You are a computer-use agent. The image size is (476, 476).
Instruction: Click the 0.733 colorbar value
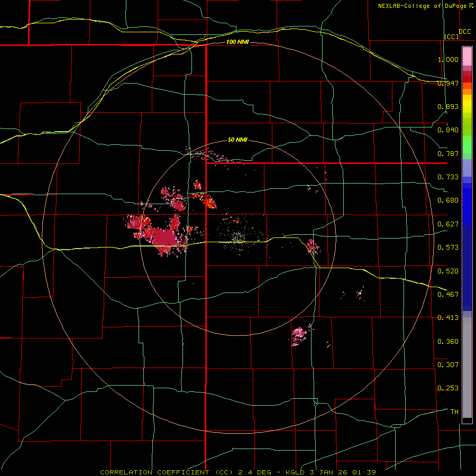coord(448,177)
